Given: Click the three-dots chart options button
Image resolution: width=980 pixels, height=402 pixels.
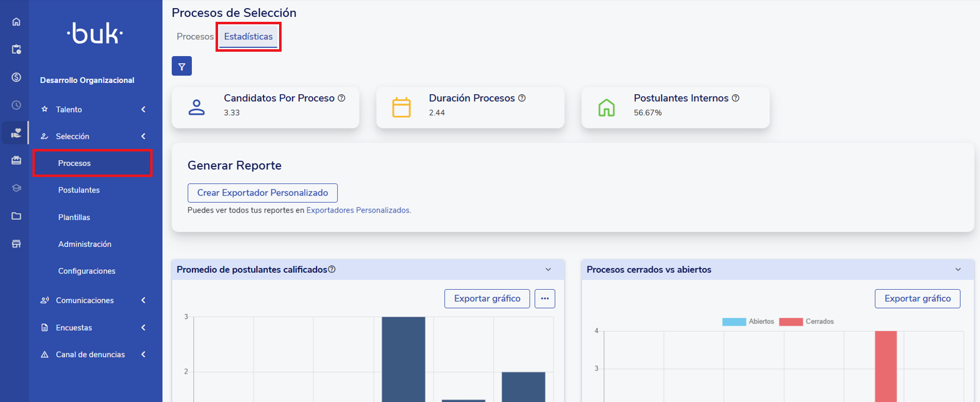Looking at the screenshot, I should 545,299.
